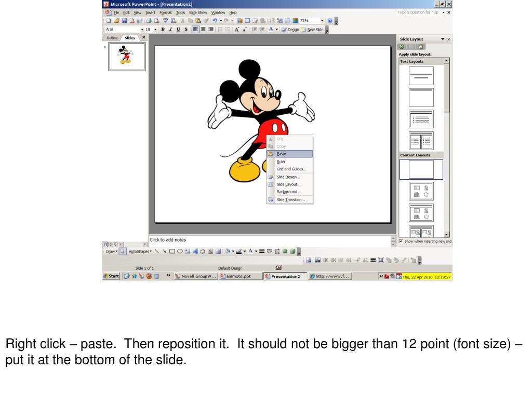Toggle 'Show when inserting new slides' checkbox

pos(401,241)
